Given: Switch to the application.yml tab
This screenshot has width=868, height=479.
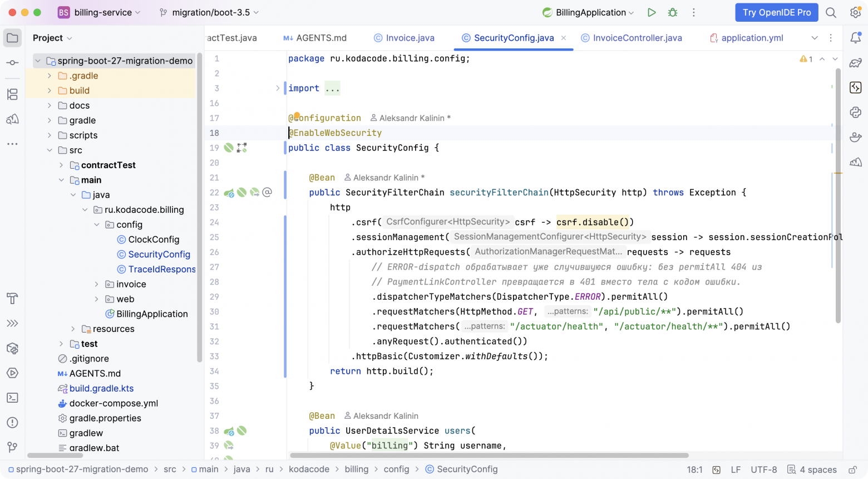Looking at the screenshot, I should point(746,38).
